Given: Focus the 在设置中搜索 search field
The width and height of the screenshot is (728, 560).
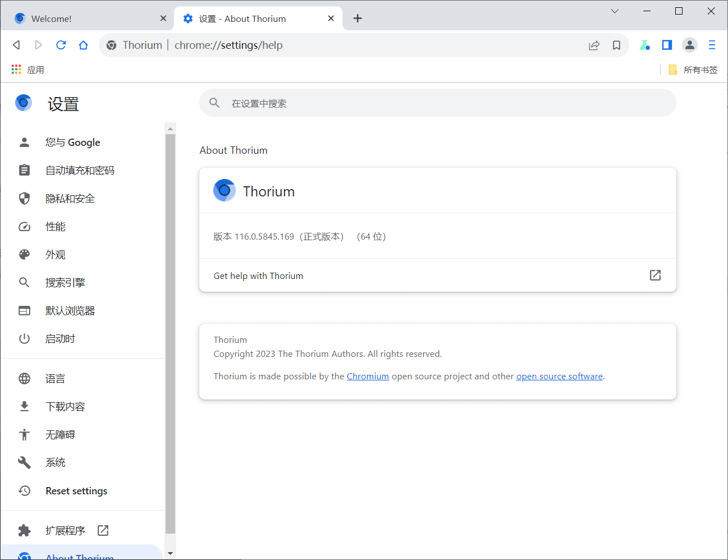Looking at the screenshot, I should click(x=438, y=103).
